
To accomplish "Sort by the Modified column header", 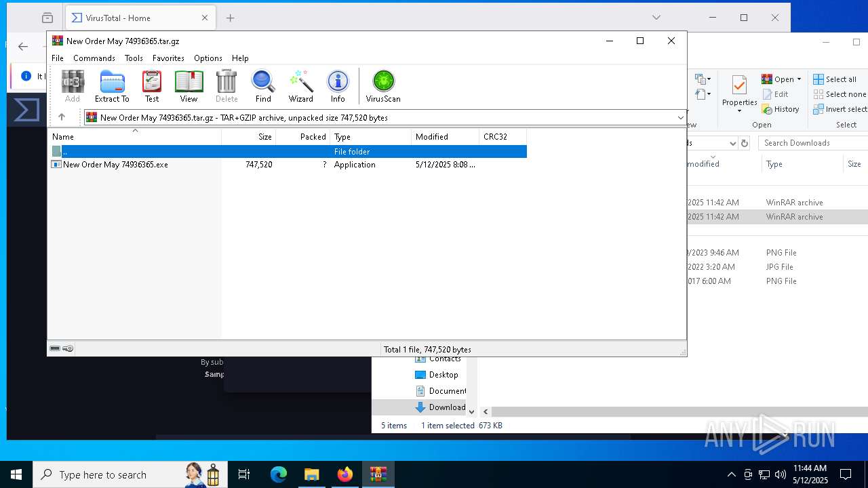I will (446, 136).
